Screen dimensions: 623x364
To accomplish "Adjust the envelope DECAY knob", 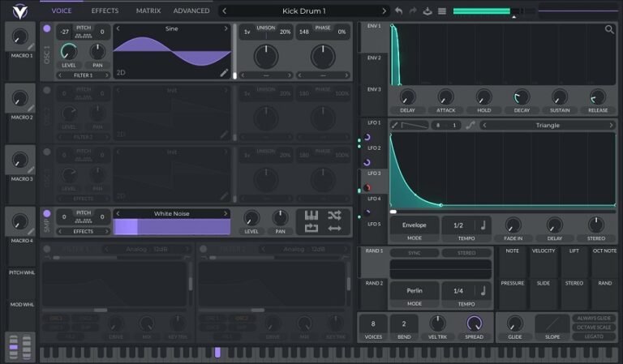I will (x=522, y=96).
